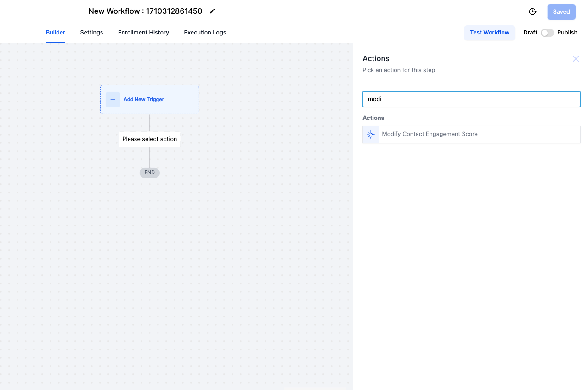Toggle the Draft/Publish switch
The height and width of the screenshot is (390, 588).
click(547, 33)
